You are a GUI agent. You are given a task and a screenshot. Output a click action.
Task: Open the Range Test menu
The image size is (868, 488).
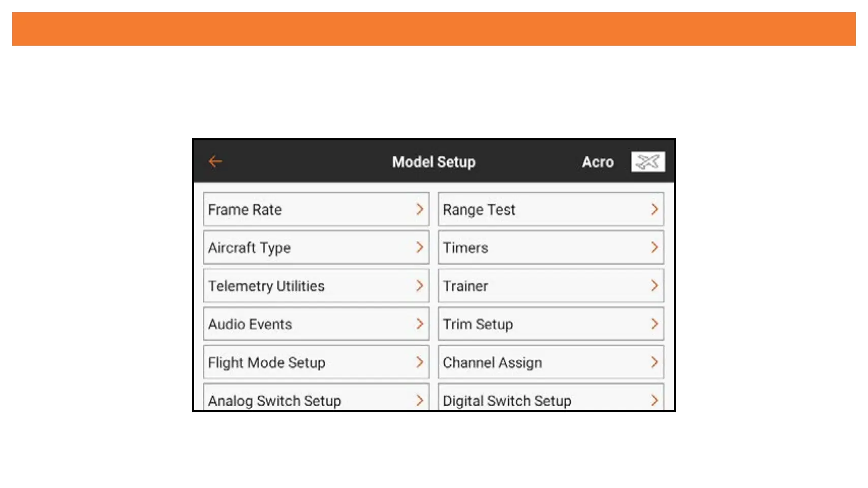pos(550,209)
